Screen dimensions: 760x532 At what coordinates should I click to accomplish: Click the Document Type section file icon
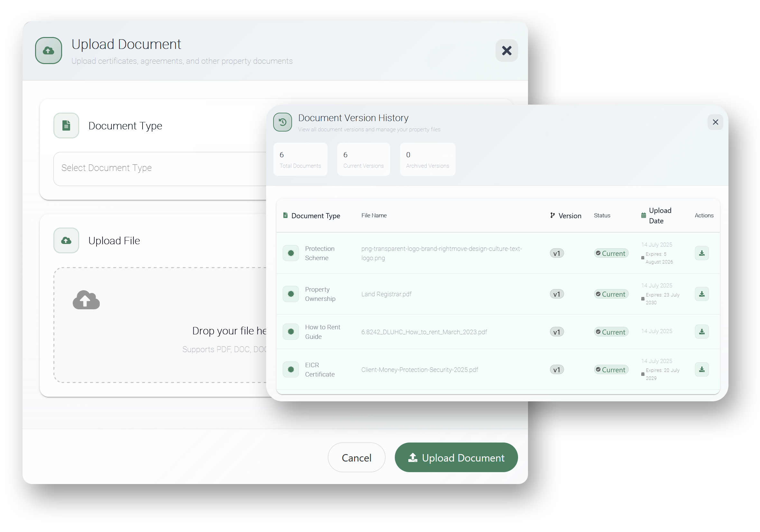coord(66,126)
